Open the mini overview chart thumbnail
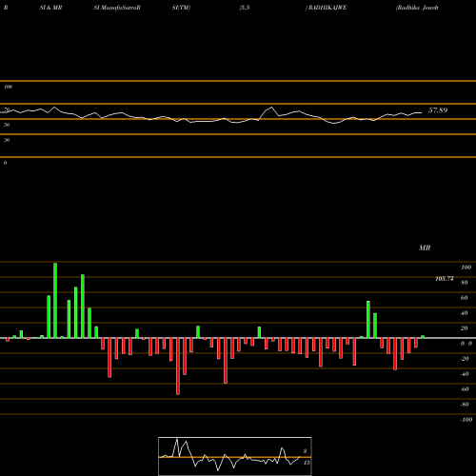Image resolution: width=476 pixels, height=476 pixels. (x=235, y=456)
